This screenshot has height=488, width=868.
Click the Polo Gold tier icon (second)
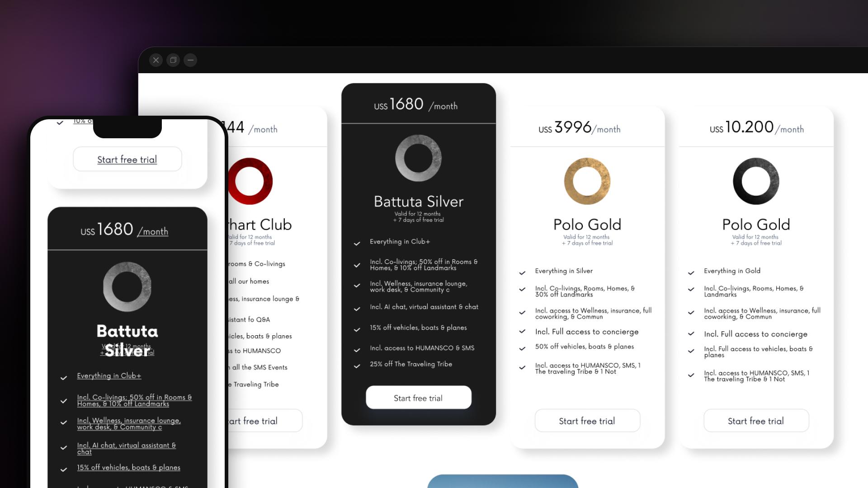point(756,181)
